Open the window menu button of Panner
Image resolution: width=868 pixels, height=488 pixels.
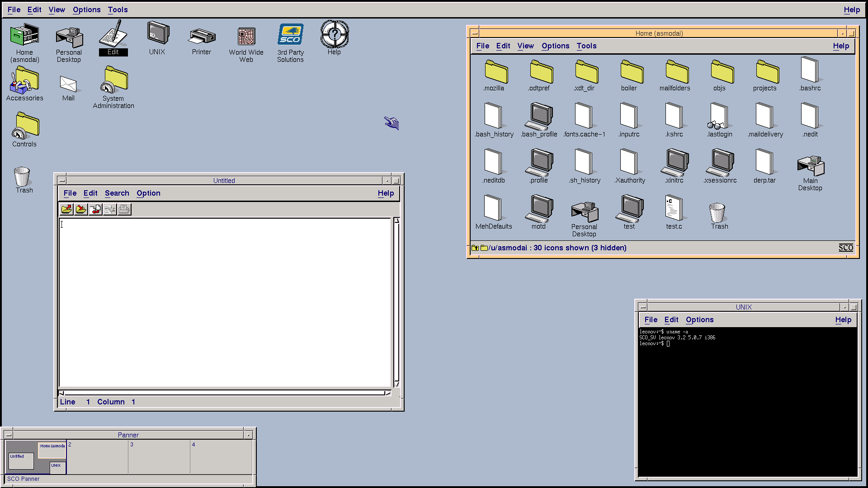point(9,435)
